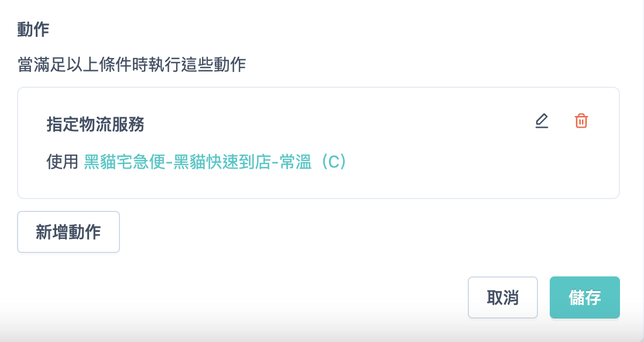
Task: Delete the 指定物流服務 action via trash icon
Action: click(581, 121)
